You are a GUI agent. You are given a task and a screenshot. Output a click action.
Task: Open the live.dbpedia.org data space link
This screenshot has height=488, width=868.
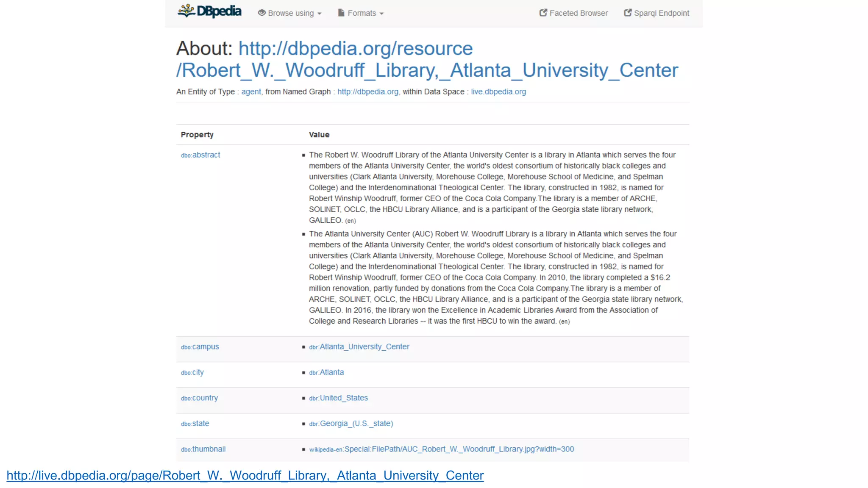[x=498, y=91]
